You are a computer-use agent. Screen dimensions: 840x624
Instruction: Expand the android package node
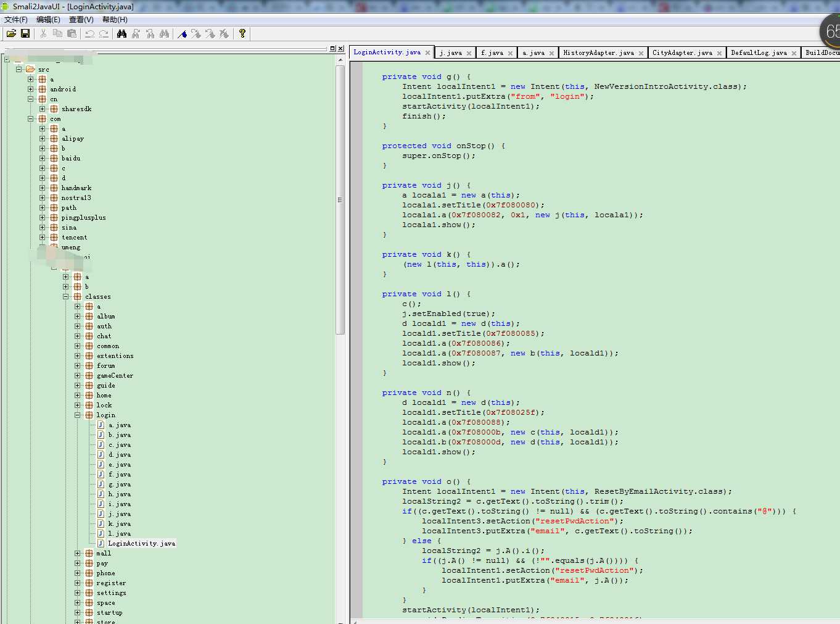tap(30, 89)
